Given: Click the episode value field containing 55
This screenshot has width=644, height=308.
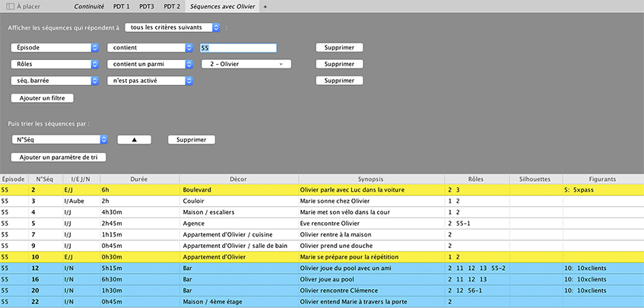Looking at the screenshot, I should pos(238,48).
